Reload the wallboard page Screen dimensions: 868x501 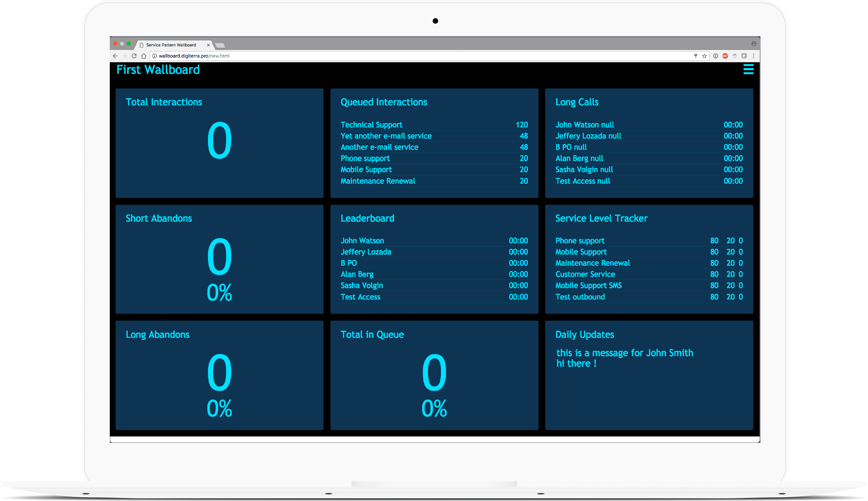tap(134, 56)
